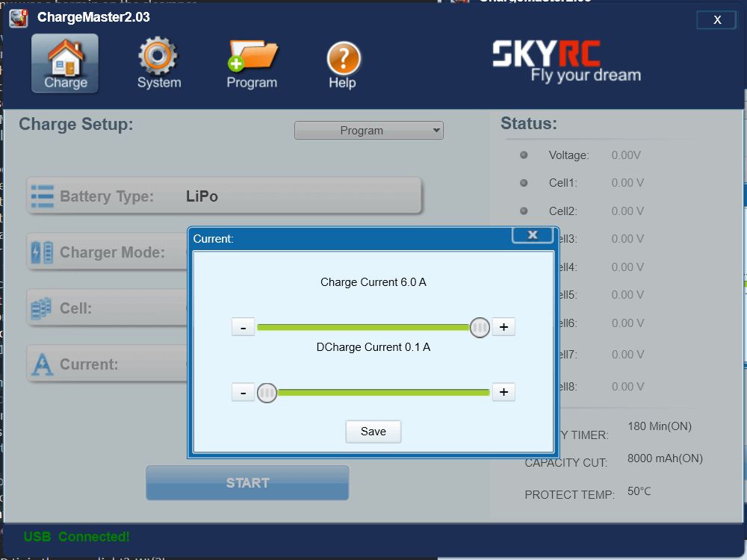Open the Program folder icon
747x560 pixels.
pyautogui.click(x=252, y=57)
